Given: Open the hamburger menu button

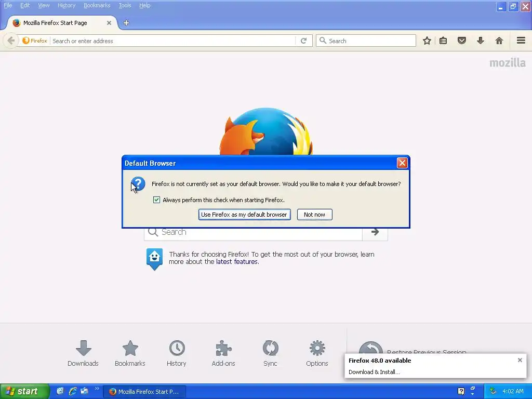Looking at the screenshot, I should (521, 41).
